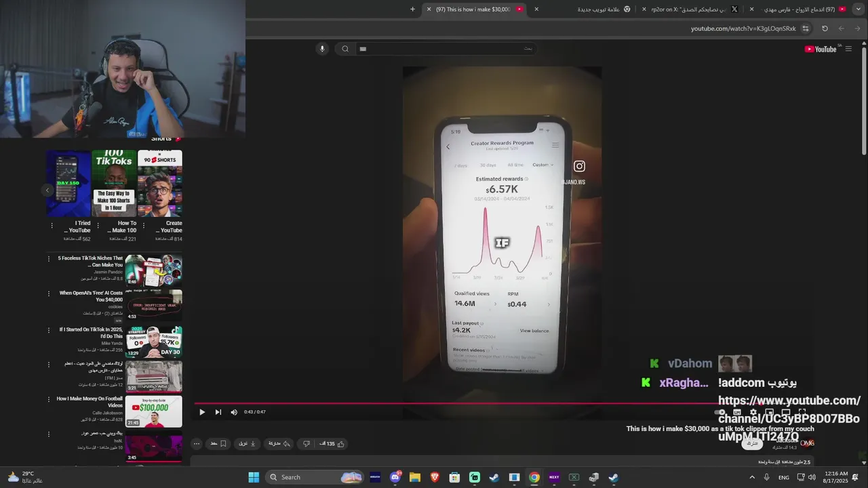The width and height of the screenshot is (868, 488).
Task: Open Google Chrome taskbar icon
Action: click(534, 477)
